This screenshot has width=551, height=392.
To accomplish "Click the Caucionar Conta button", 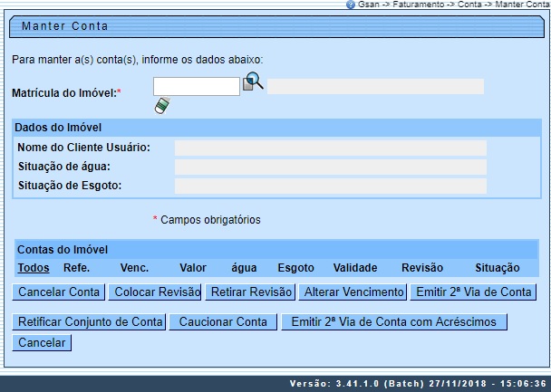I will click(x=223, y=321).
